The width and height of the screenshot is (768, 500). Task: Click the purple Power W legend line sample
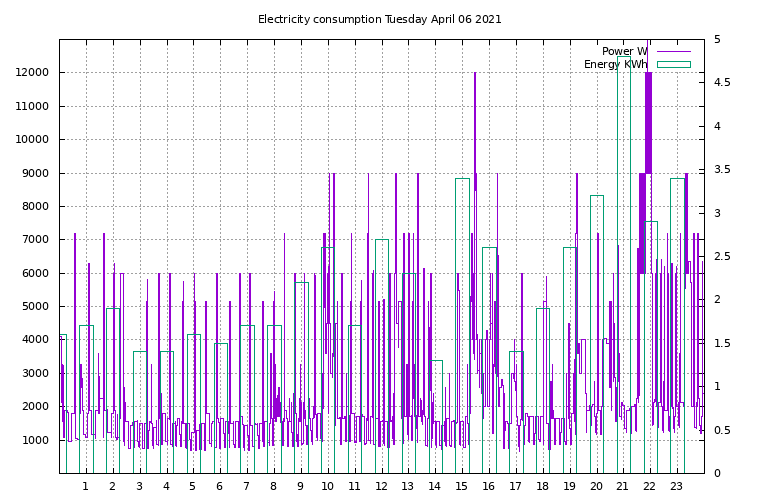[674, 51]
